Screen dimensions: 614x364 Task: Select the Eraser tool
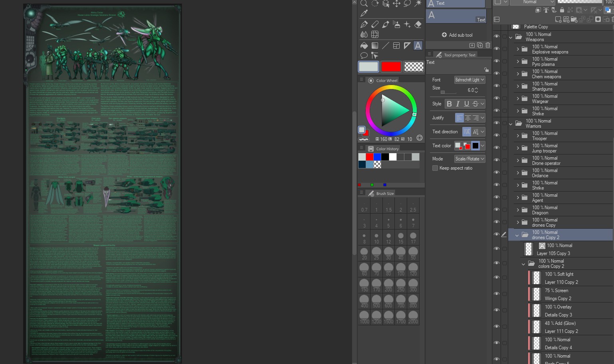[x=418, y=24]
